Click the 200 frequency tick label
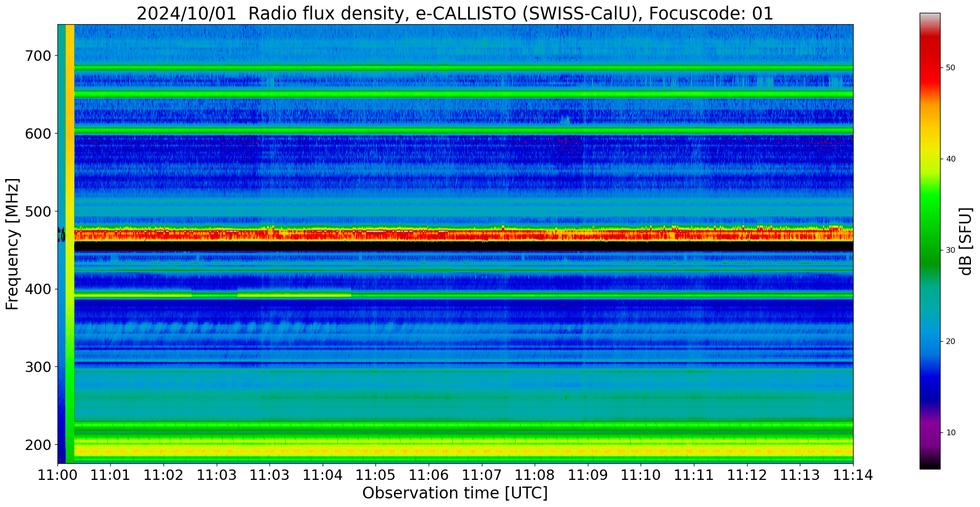This screenshot has width=980, height=507. tap(38, 445)
